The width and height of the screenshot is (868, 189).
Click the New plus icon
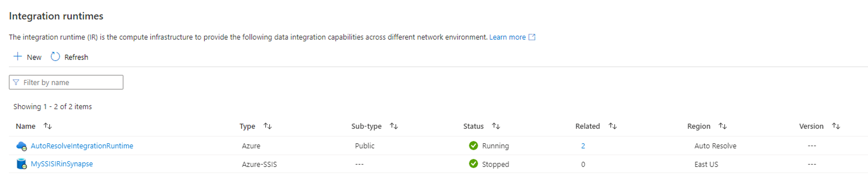pyautogui.click(x=17, y=56)
